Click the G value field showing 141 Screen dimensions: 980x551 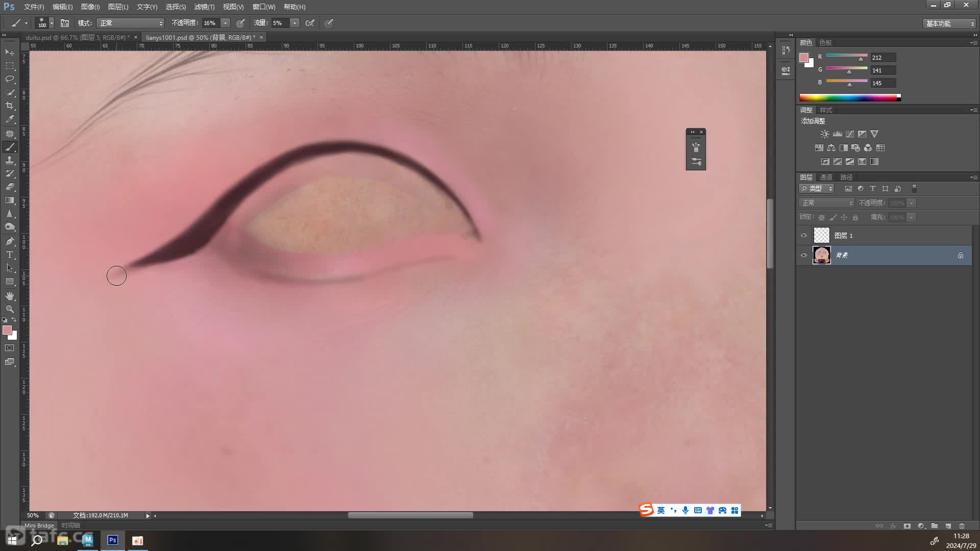click(883, 70)
